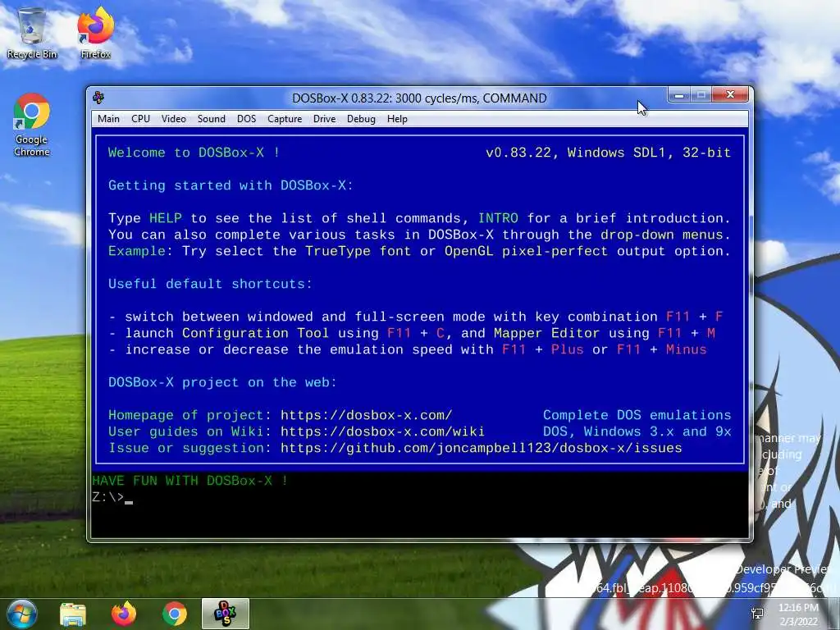Click the 'Mapper Editor' text
This screenshot has height=630, width=840.
click(546, 333)
